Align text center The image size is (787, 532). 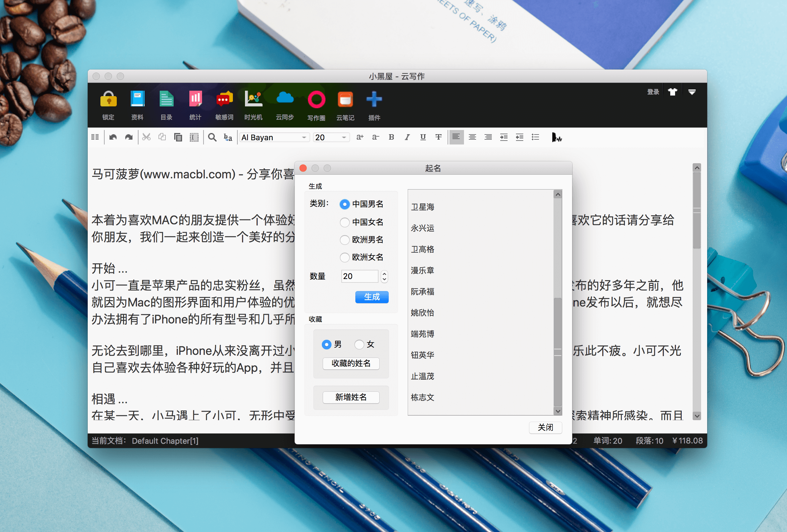472,137
